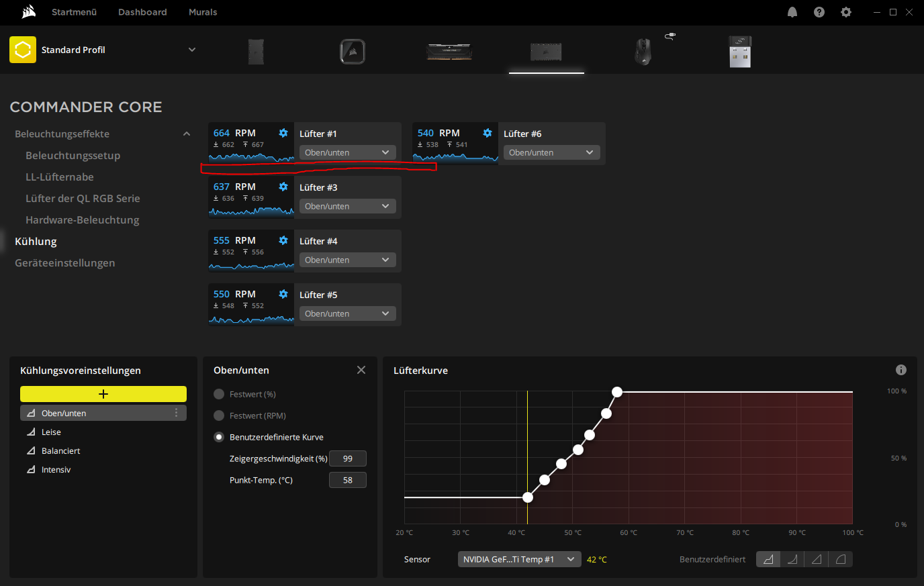Switch to the Murals tab
This screenshot has width=924, height=586.
tap(203, 12)
